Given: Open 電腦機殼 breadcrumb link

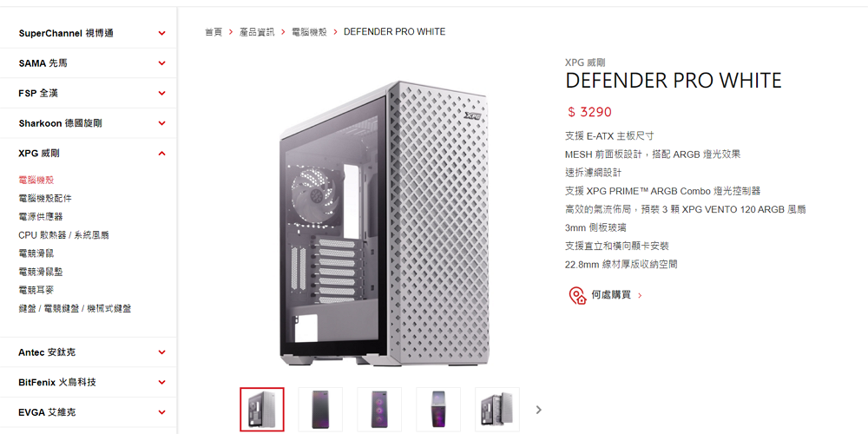Looking at the screenshot, I should click(309, 31).
